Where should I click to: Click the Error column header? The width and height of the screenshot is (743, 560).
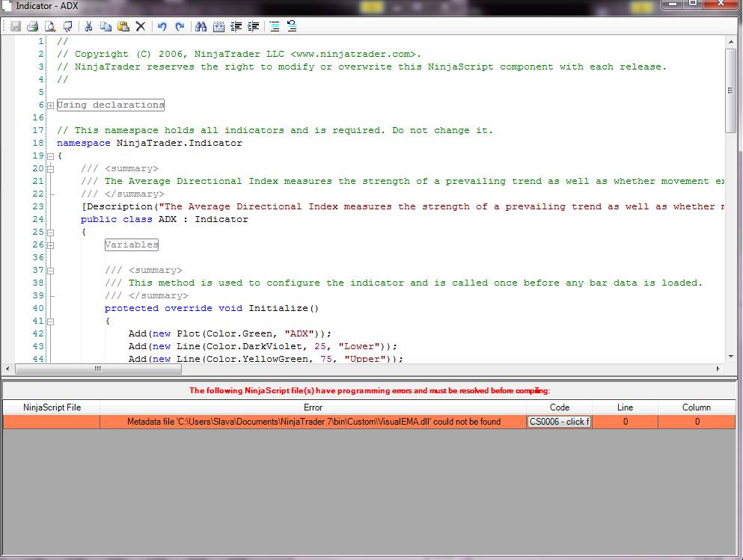313,407
